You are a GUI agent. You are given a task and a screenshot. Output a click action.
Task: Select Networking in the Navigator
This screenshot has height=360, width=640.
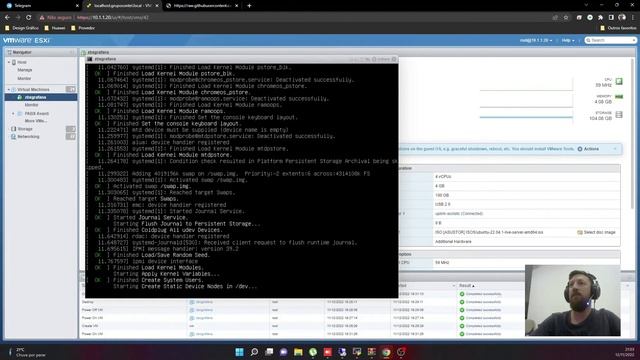click(x=28, y=137)
